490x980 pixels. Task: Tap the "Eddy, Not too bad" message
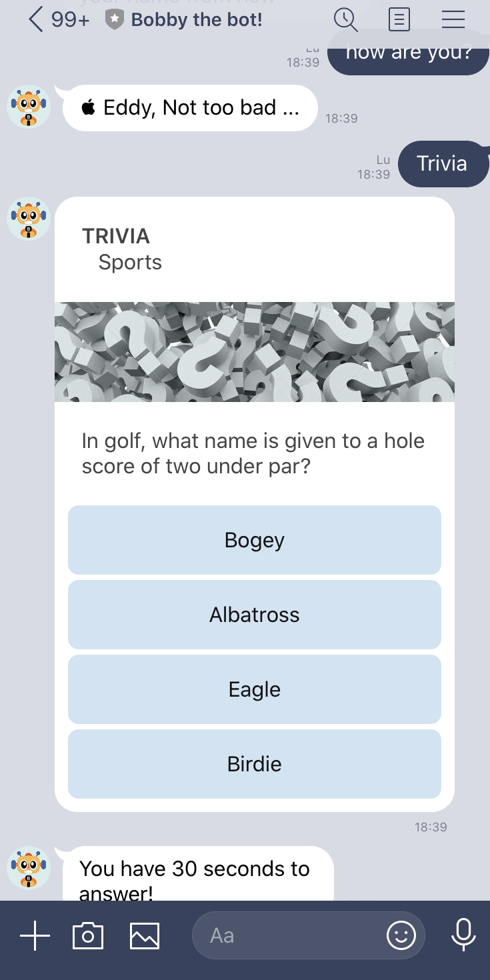click(x=190, y=108)
